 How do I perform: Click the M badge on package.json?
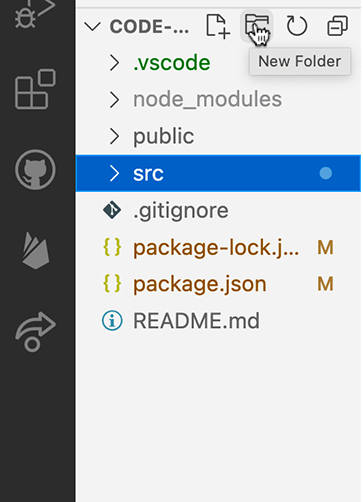[325, 284]
